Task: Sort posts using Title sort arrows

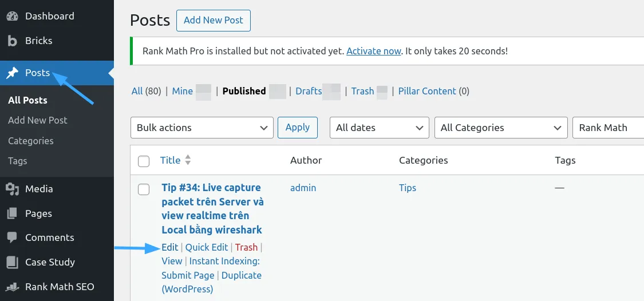Action: point(188,161)
